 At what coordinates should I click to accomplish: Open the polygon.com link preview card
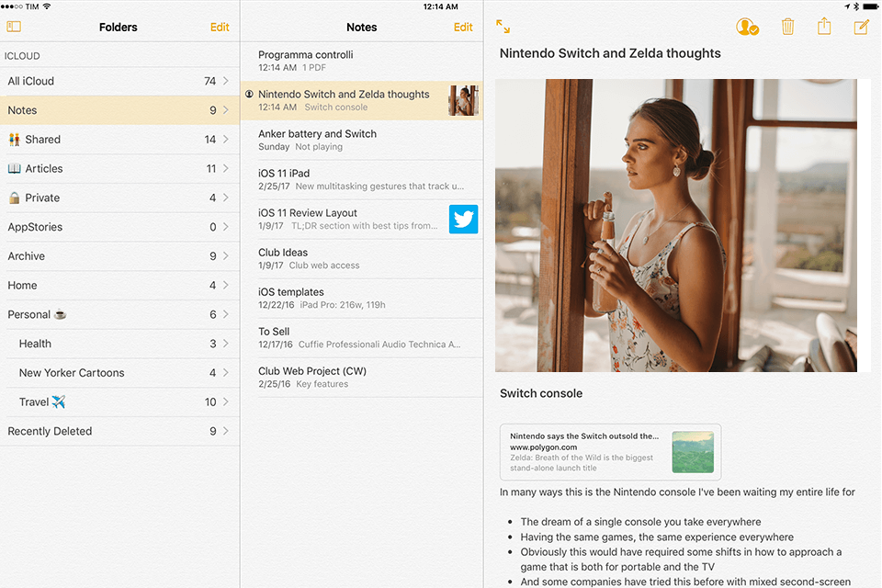[610, 452]
